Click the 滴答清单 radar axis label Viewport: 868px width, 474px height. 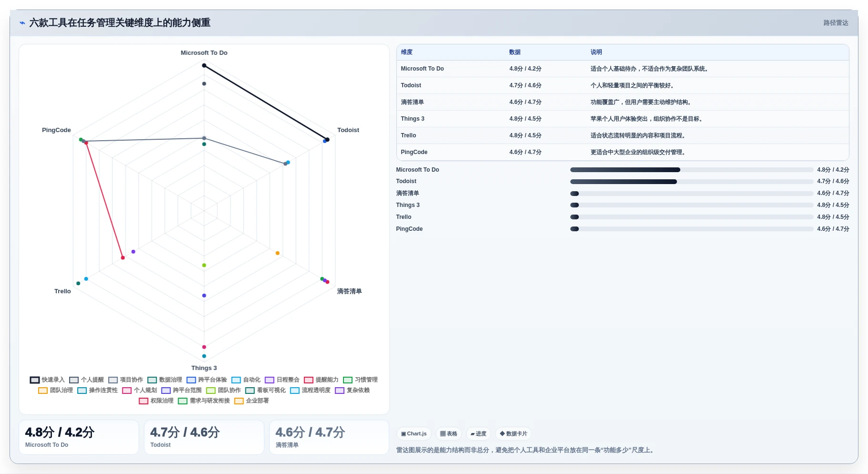[349, 291]
